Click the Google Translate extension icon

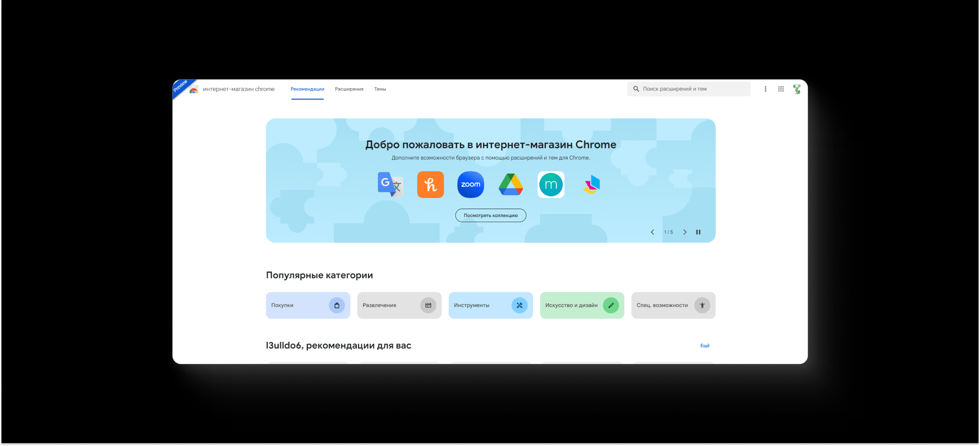(x=390, y=184)
